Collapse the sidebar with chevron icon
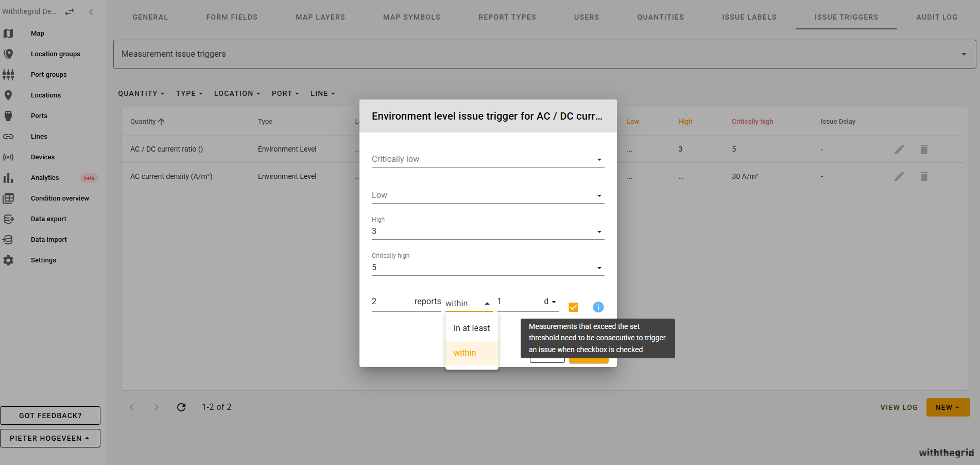Image resolution: width=980 pixels, height=465 pixels. 91,12
